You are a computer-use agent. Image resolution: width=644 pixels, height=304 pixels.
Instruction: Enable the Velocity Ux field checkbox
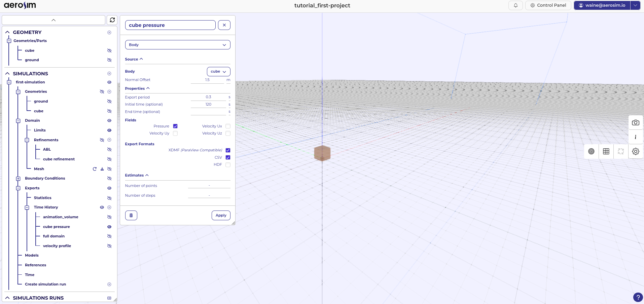[228, 126]
